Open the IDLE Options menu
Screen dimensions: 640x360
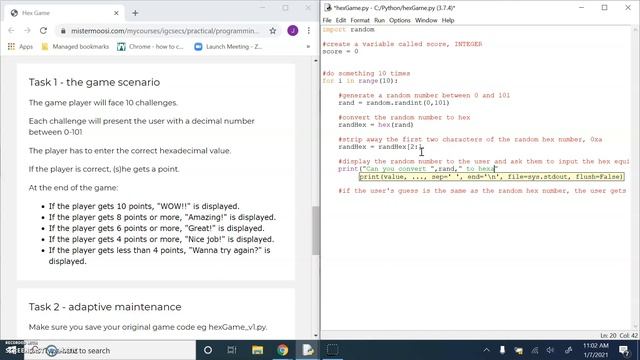[400, 20]
